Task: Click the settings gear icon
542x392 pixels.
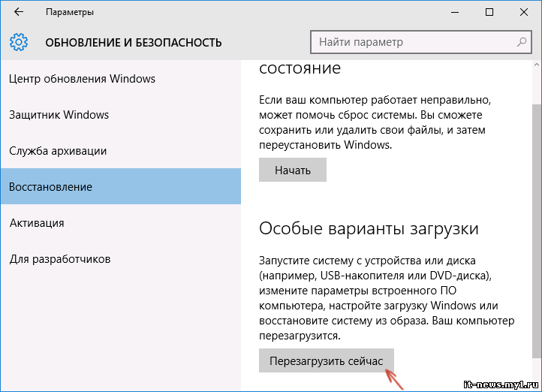Action: point(19,42)
